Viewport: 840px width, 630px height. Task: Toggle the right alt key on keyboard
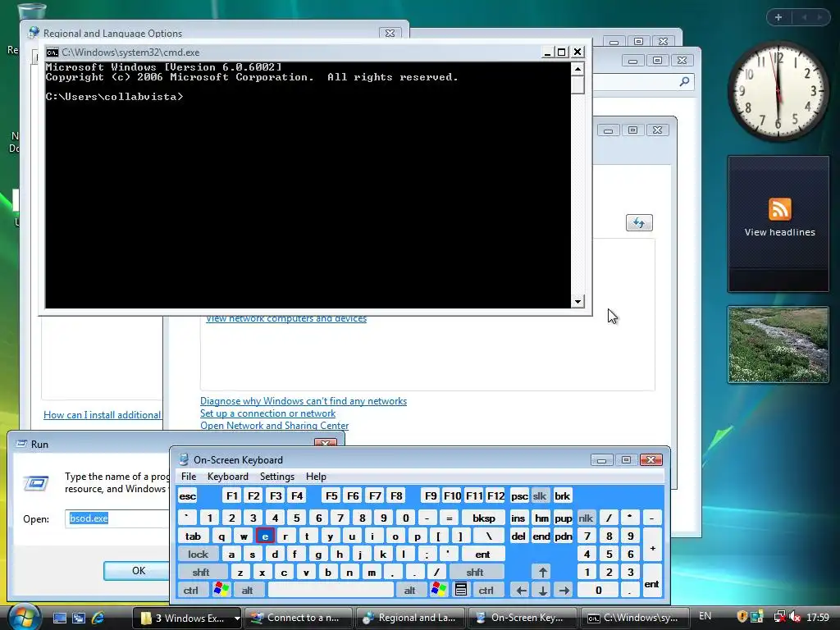click(410, 591)
